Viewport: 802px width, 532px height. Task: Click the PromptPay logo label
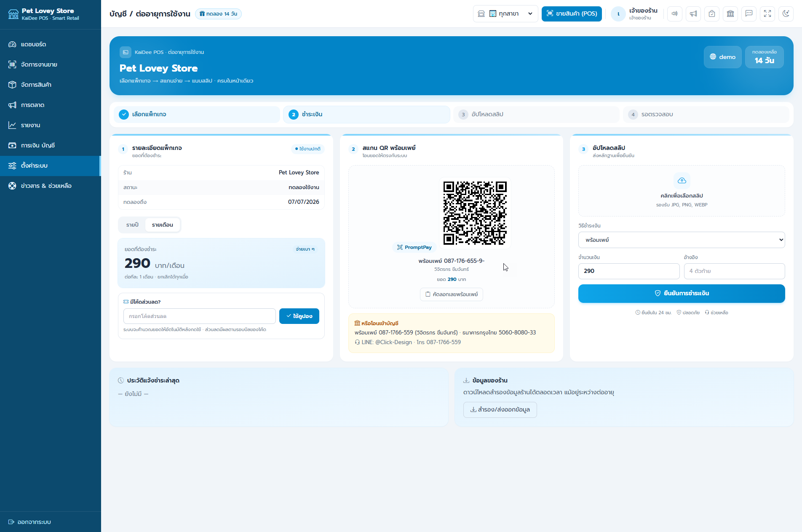414,247
